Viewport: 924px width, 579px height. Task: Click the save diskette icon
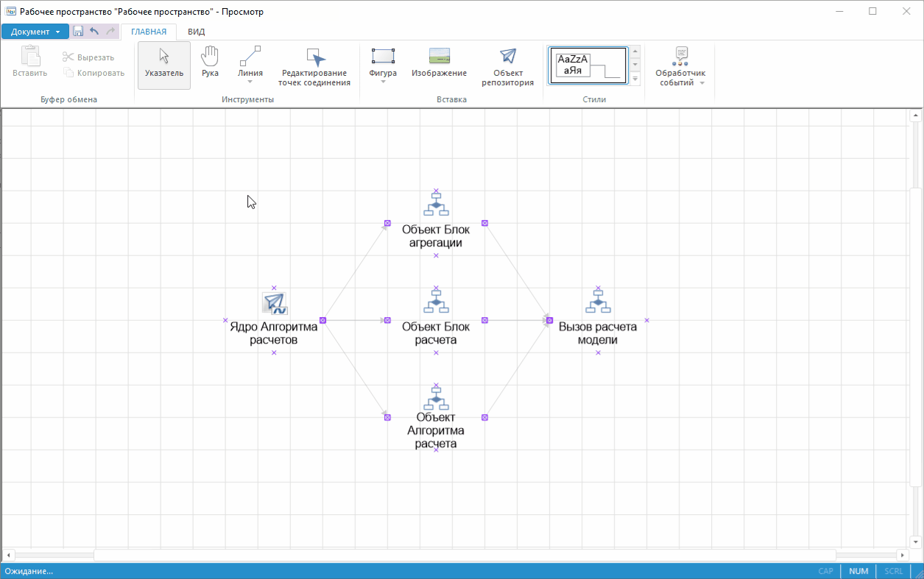click(78, 32)
